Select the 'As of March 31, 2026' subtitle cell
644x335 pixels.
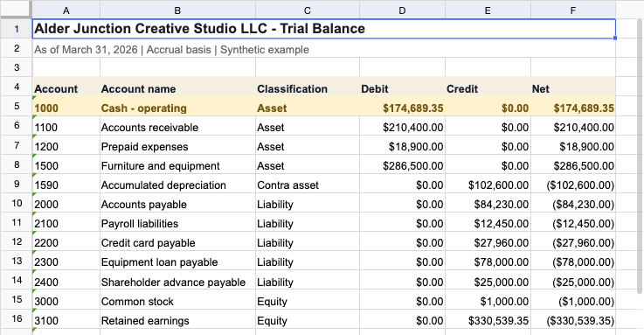323,48
